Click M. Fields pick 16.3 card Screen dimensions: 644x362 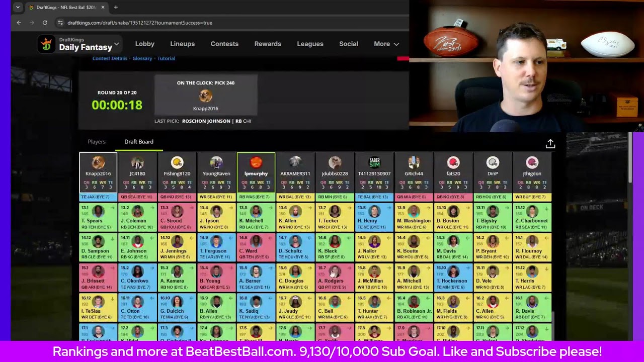[453, 307]
